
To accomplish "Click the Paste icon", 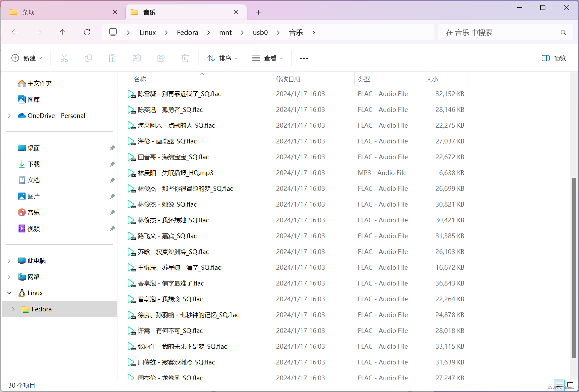I will [x=113, y=58].
